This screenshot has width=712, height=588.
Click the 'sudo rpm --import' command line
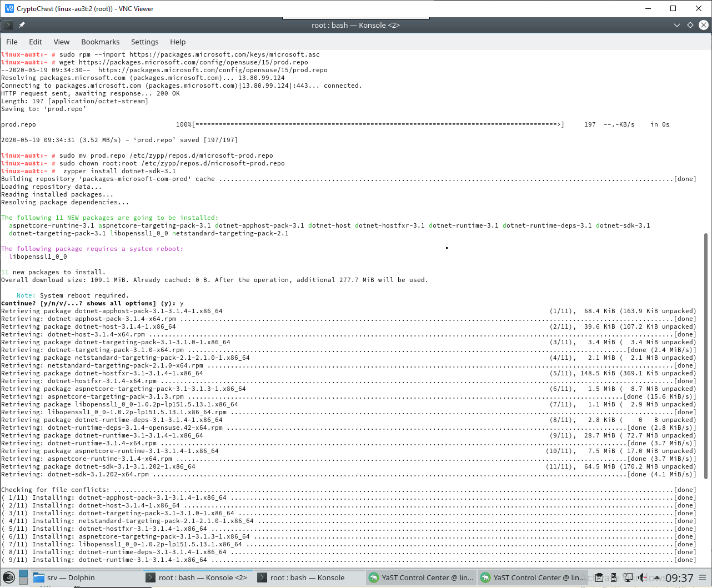(161, 54)
